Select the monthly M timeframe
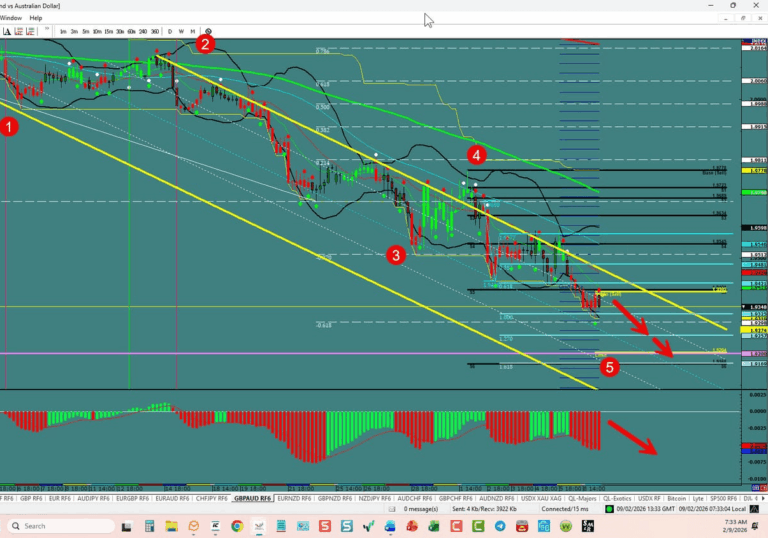This screenshot has height=538, width=768. (192, 31)
